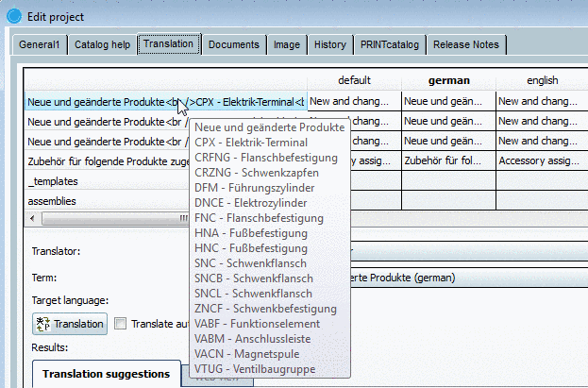Click the Target language label

(x=70, y=300)
